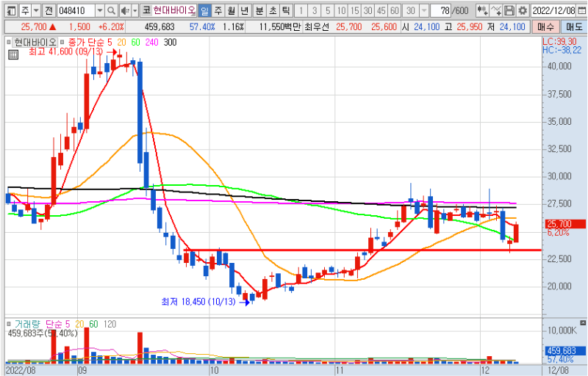588x376 pixels.
Task: Click the 최저 18,450 (10/13) low marker
Action: 198,302
